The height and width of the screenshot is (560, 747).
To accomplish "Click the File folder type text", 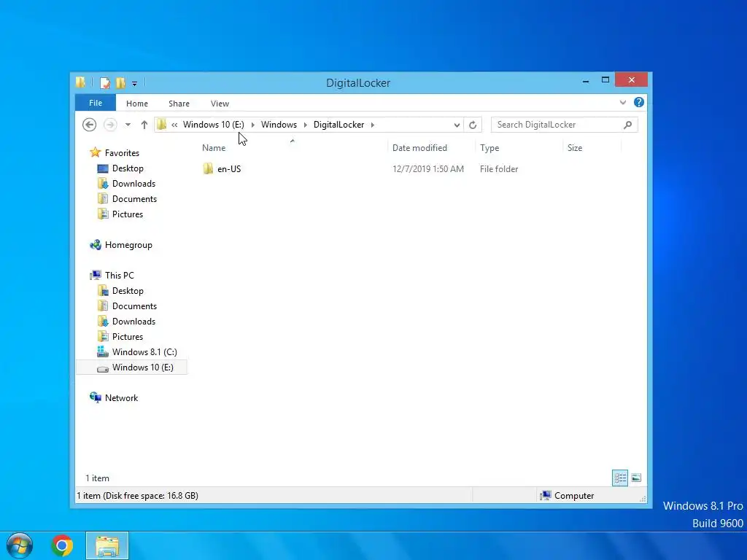I will tap(499, 169).
